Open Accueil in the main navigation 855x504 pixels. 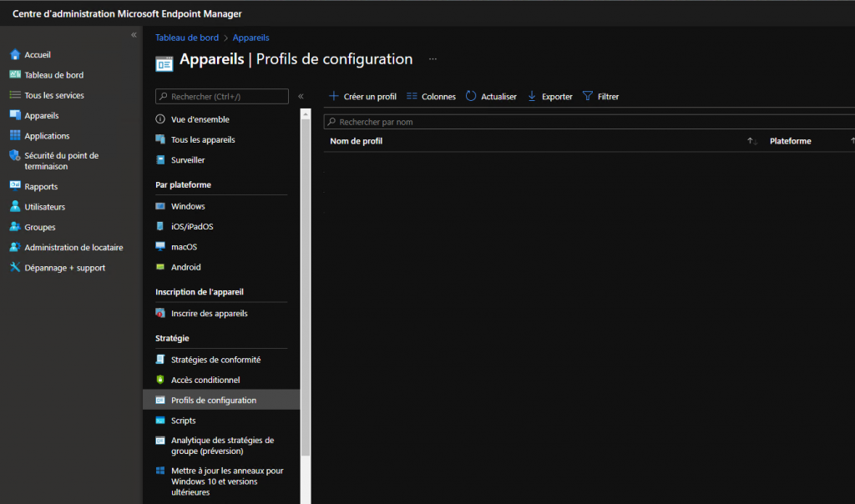tap(38, 54)
